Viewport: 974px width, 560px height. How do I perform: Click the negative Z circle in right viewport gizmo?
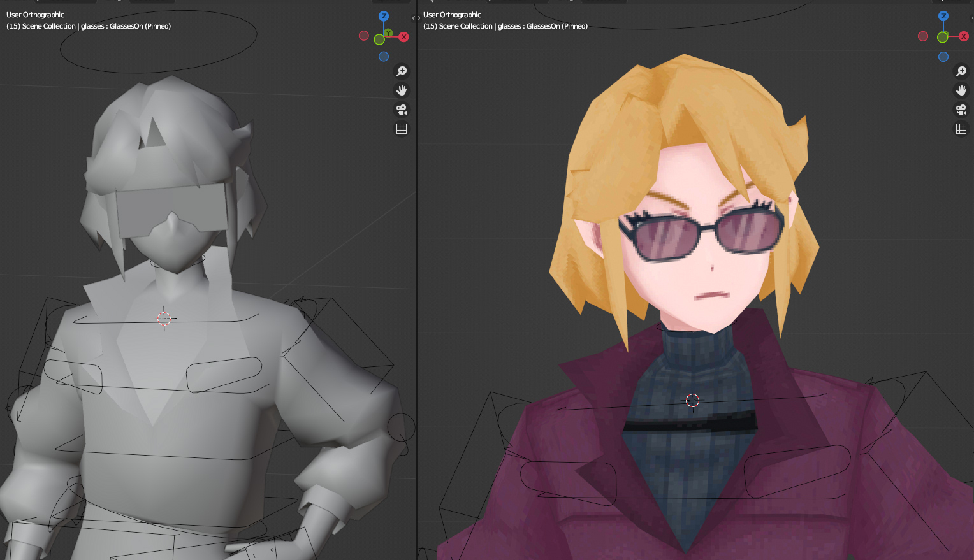[x=943, y=57]
